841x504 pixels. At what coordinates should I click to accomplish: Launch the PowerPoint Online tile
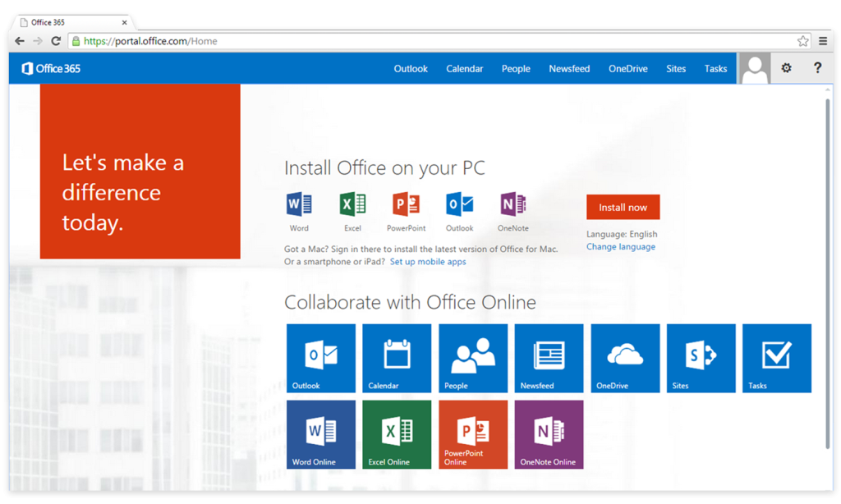[x=473, y=435]
